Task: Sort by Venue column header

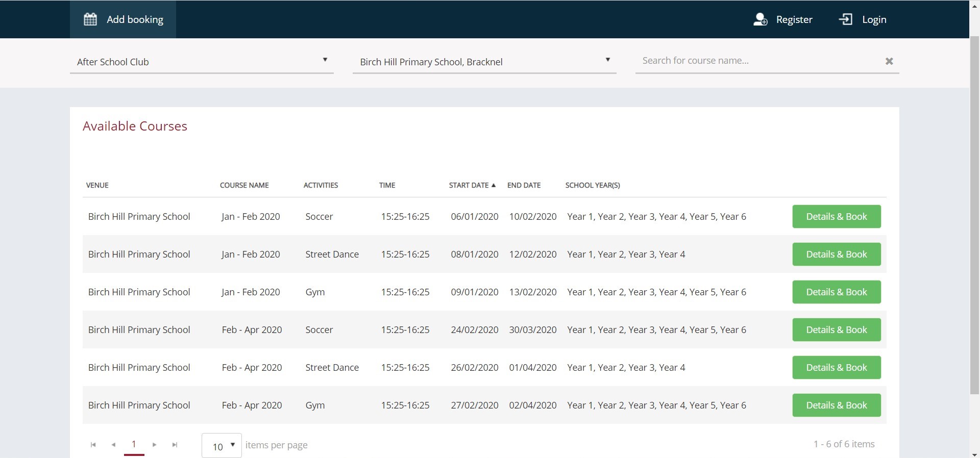Action: coord(97,185)
